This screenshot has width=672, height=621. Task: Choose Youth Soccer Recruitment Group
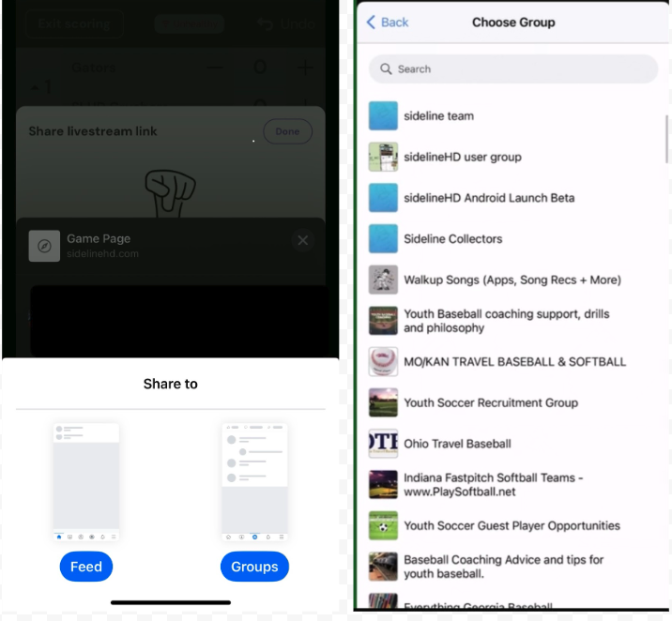pos(490,403)
